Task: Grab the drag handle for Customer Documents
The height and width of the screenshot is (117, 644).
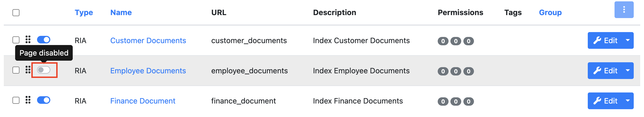Action: (x=28, y=40)
